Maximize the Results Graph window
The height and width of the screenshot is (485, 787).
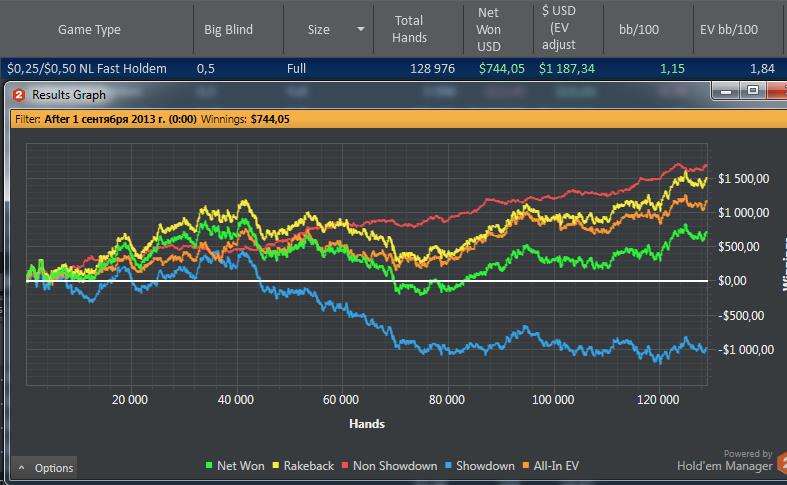[753, 90]
